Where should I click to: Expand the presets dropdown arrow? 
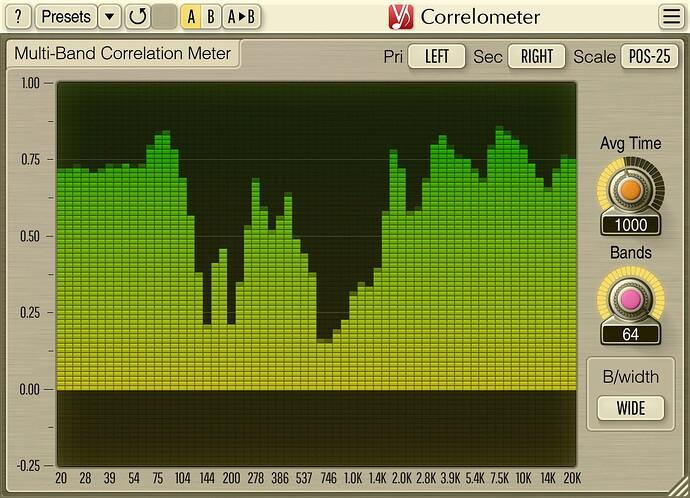pyautogui.click(x=109, y=16)
